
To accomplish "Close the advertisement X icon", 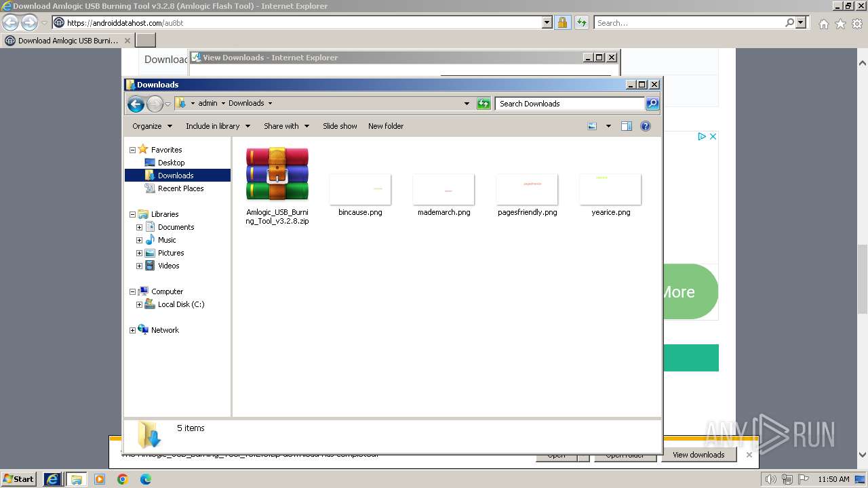I will pyautogui.click(x=713, y=136).
